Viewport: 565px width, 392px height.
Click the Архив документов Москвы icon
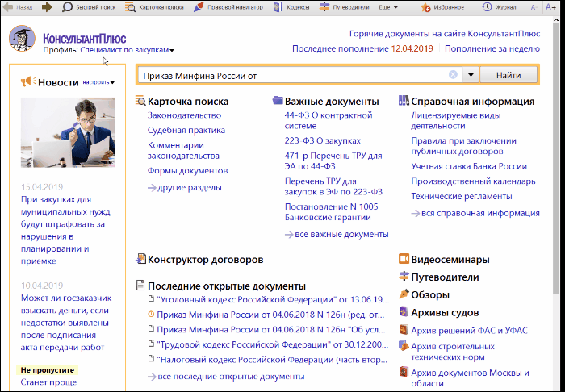[x=404, y=372]
